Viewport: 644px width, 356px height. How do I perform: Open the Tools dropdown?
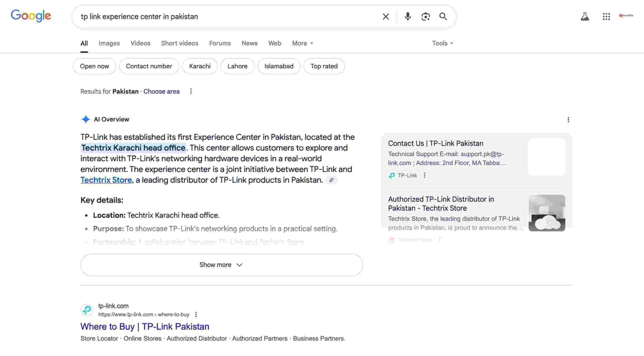tap(442, 43)
